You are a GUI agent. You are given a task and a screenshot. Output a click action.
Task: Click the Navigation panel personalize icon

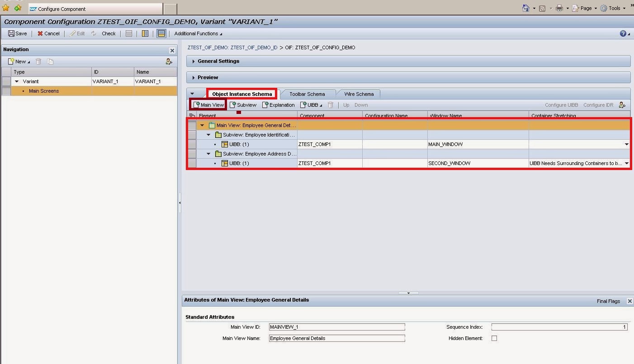pos(169,61)
